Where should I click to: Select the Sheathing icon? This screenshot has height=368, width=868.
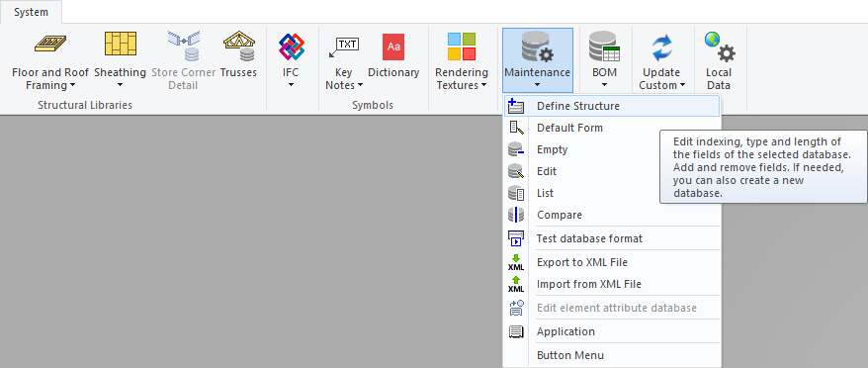121,44
